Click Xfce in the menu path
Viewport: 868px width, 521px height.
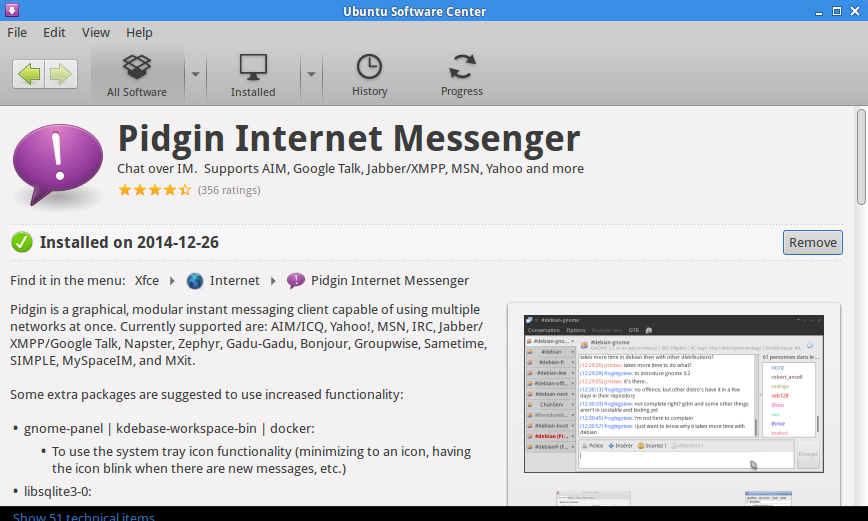point(147,281)
